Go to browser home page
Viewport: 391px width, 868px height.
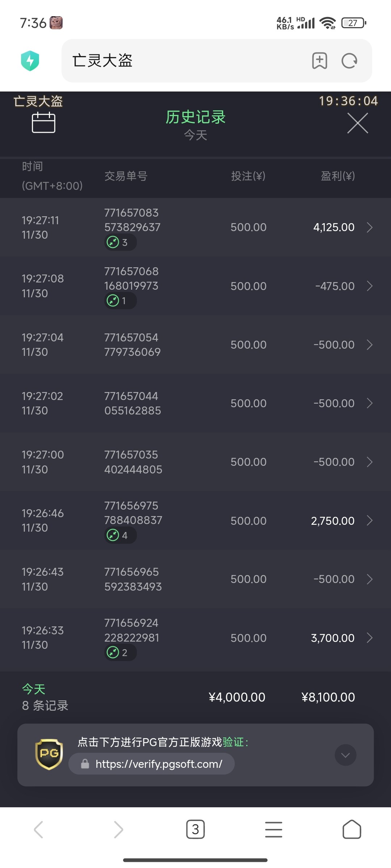point(352,829)
